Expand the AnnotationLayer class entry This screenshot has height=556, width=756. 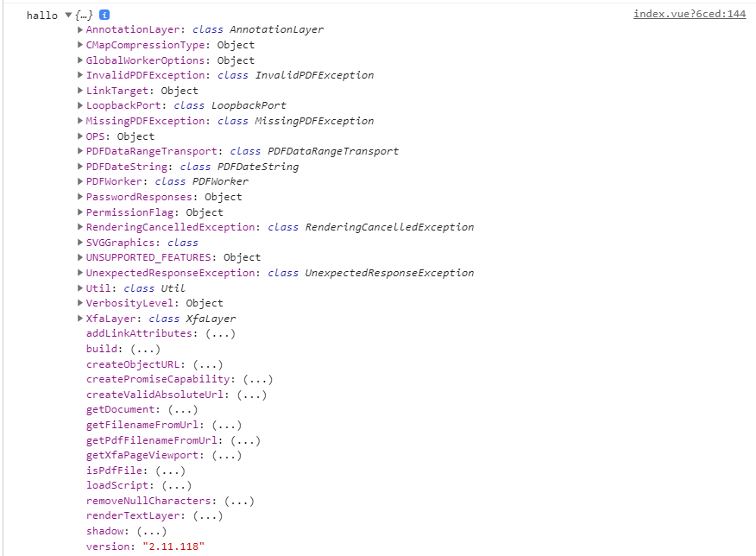coord(79,29)
